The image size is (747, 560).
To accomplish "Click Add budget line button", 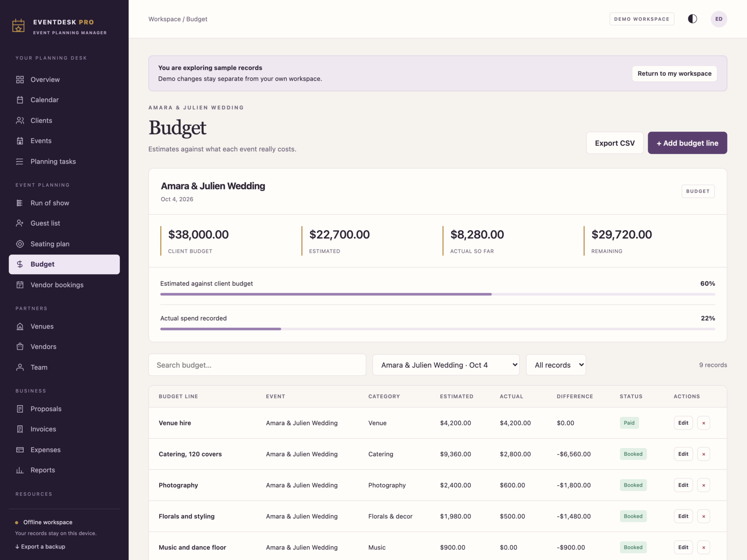I will tap(687, 143).
